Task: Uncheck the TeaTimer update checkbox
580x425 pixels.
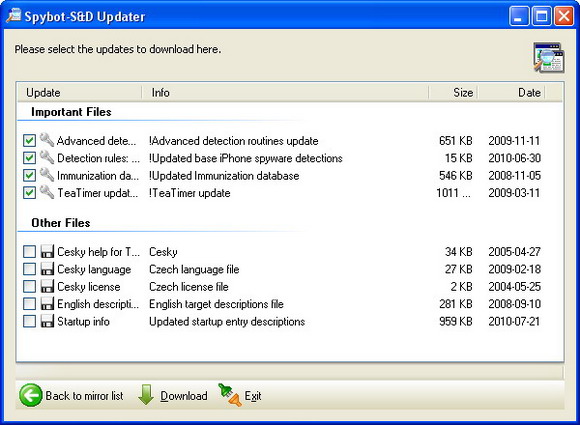Action: pyautogui.click(x=29, y=193)
